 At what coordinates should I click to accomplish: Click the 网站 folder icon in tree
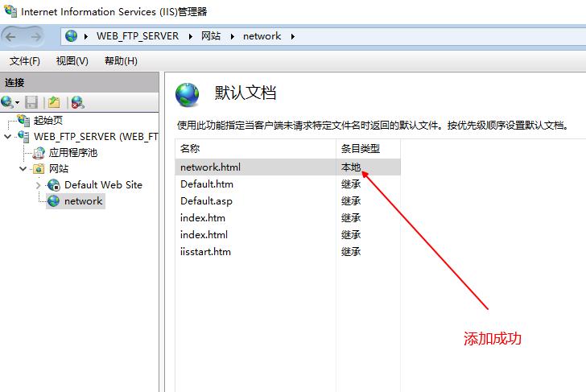39,168
